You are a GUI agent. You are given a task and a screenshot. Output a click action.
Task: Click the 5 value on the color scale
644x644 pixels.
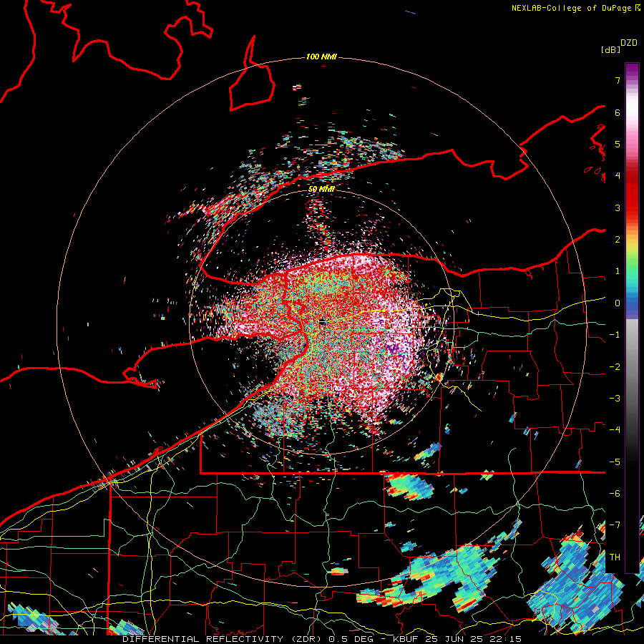tap(618, 144)
